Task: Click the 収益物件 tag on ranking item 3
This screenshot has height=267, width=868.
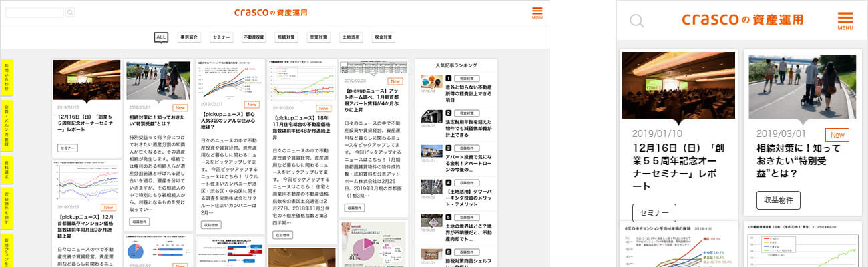Action: pyautogui.click(x=466, y=150)
